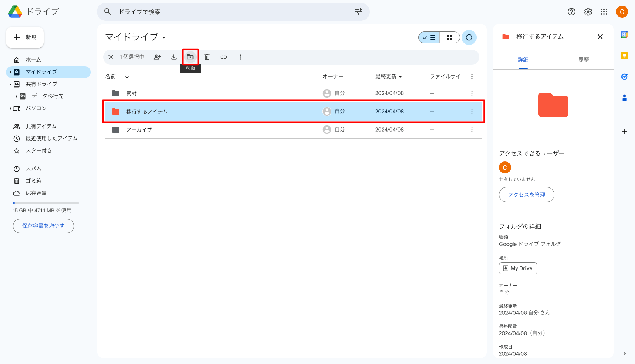Open search filter options icon
Screen dimensions: 635x364
tap(359, 12)
